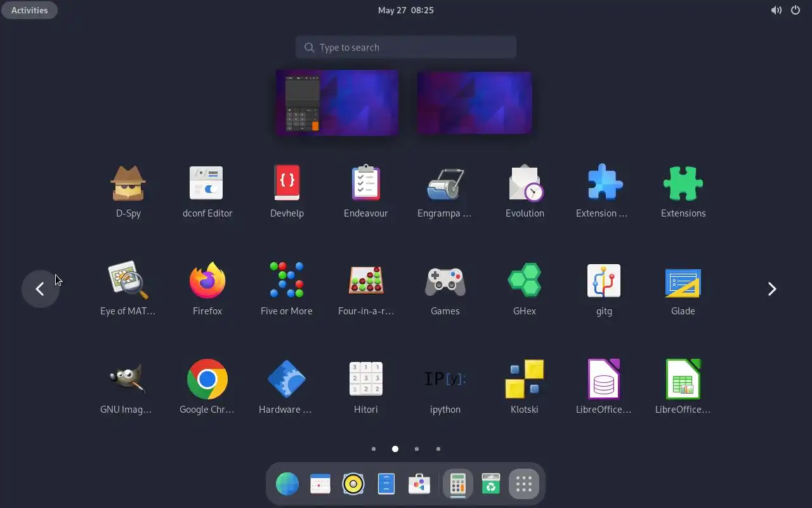This screenshot has width=812, height=508.
Task: Start the Klotski game
Action: [x=525, y=388]
